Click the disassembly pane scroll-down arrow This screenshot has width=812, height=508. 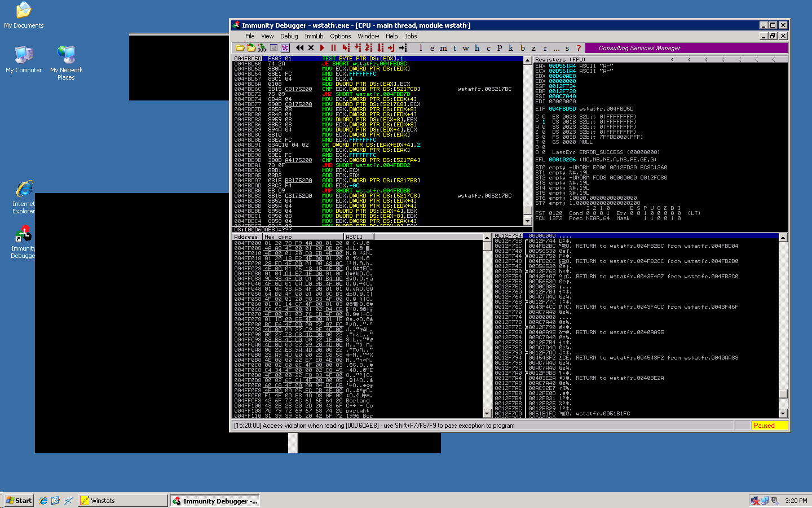pos(528,221)
